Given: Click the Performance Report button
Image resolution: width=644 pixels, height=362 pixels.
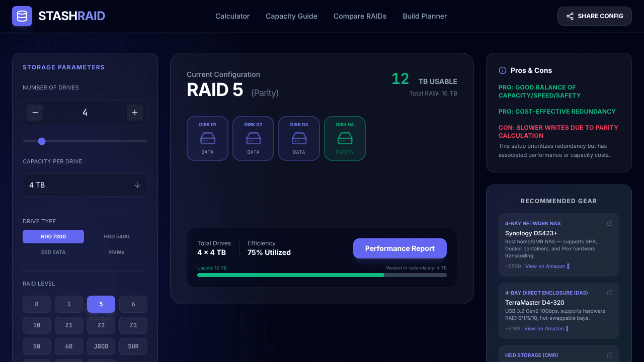Looking at the screenshot, I should (x=400, y=248).
